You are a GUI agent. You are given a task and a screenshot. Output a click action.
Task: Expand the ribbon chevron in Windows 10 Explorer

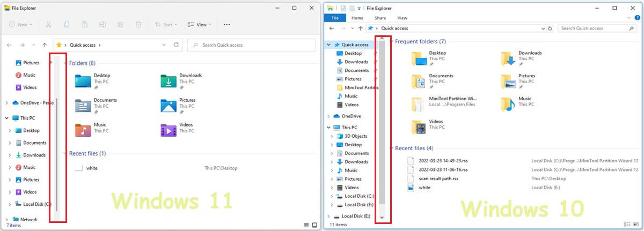pos(629,18)
